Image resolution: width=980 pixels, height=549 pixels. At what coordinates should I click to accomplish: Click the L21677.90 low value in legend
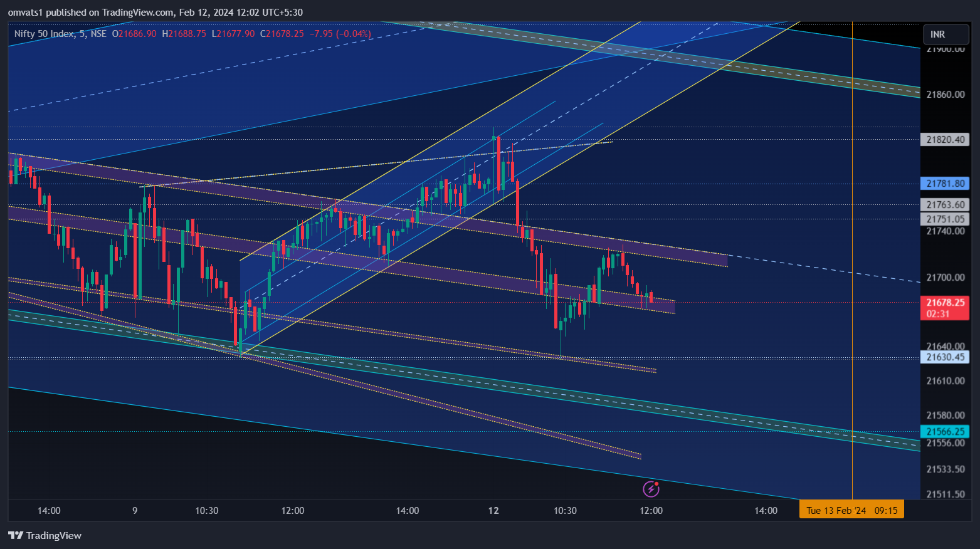coord(233,34)
